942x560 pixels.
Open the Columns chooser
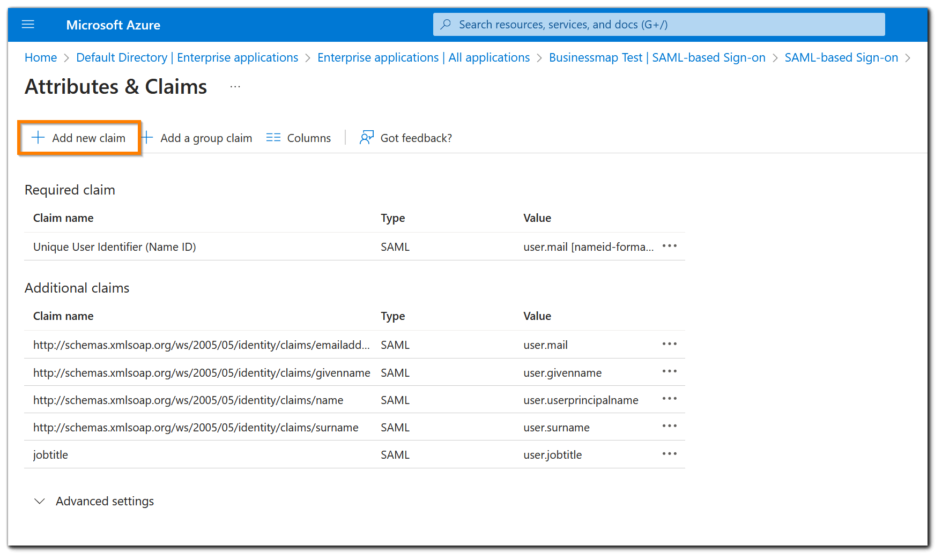point(299,138)
